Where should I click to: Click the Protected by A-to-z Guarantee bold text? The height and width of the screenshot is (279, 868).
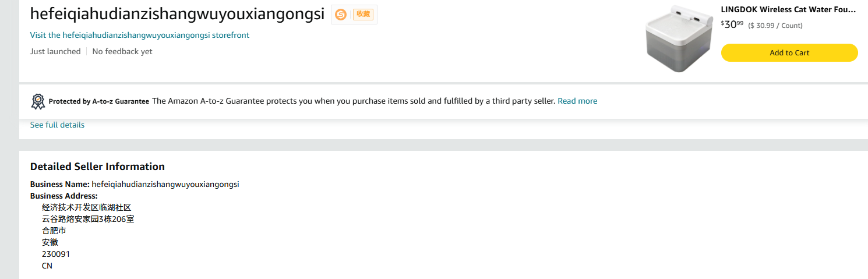pyautogui.click(x=99, y=101)
